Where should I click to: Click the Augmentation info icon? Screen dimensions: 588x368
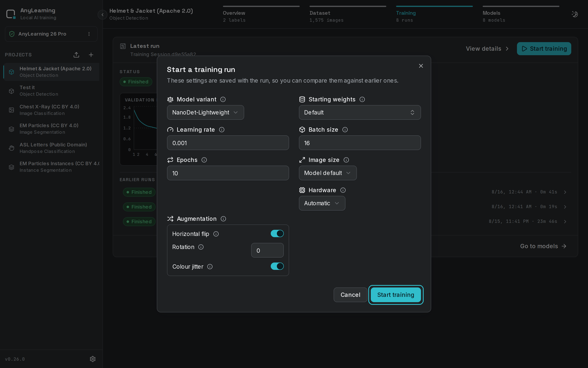coord(223,219)
